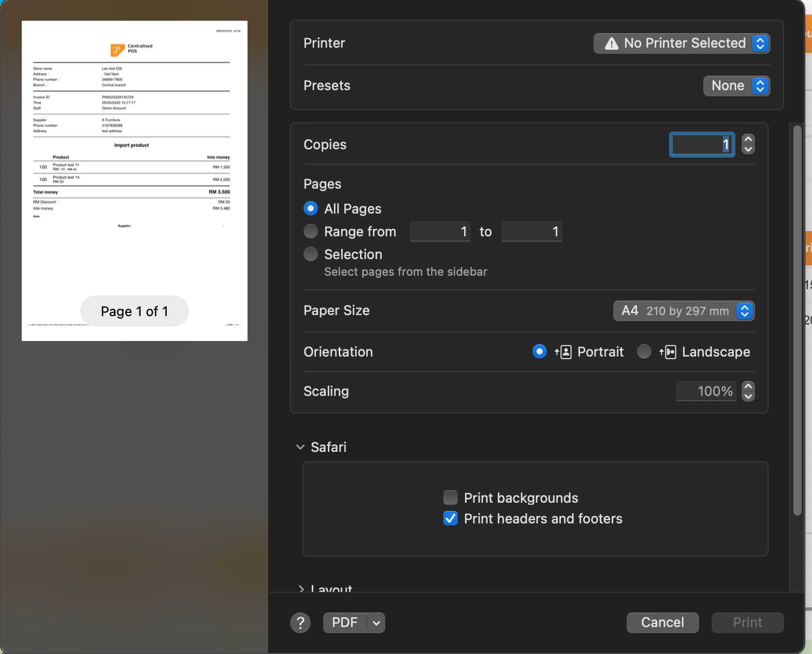
Task: Click the Scaling stepper arrows
Action: coord(748,391)
